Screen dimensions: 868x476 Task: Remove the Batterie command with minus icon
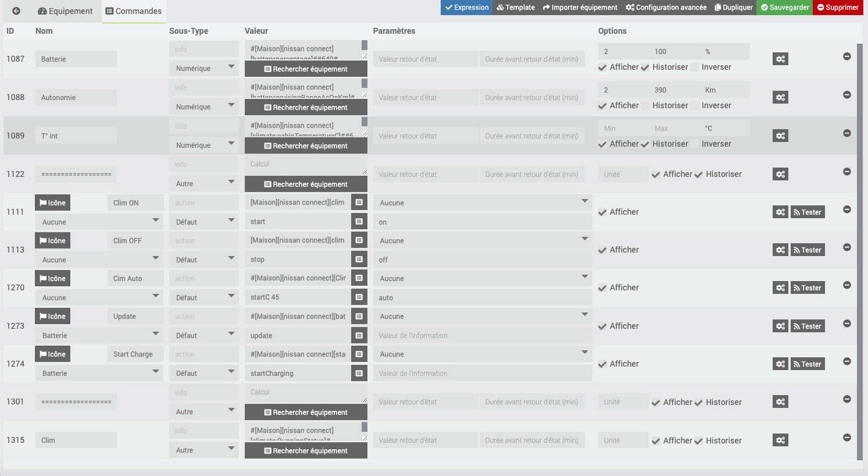pyautogui.click(x=847, y=56)
